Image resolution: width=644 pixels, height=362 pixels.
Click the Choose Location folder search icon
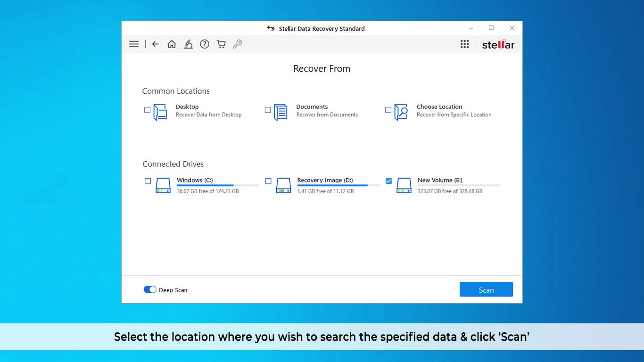point(401,112)
